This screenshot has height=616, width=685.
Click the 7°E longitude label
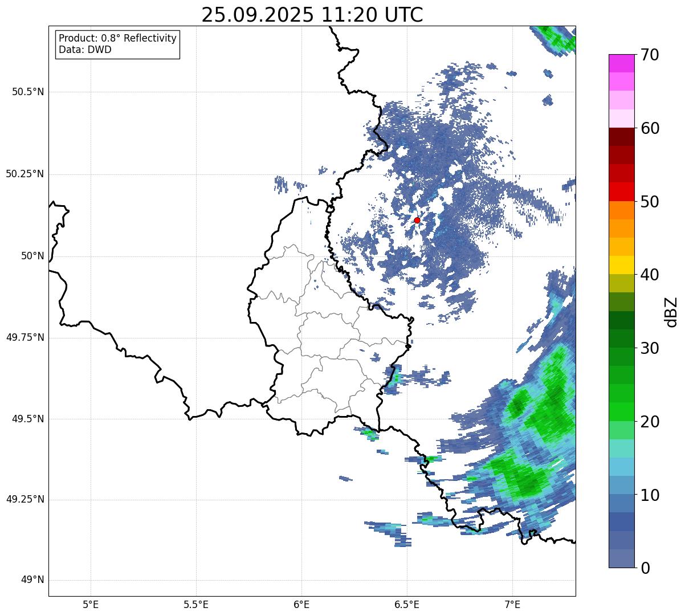[x=512, y=604]
